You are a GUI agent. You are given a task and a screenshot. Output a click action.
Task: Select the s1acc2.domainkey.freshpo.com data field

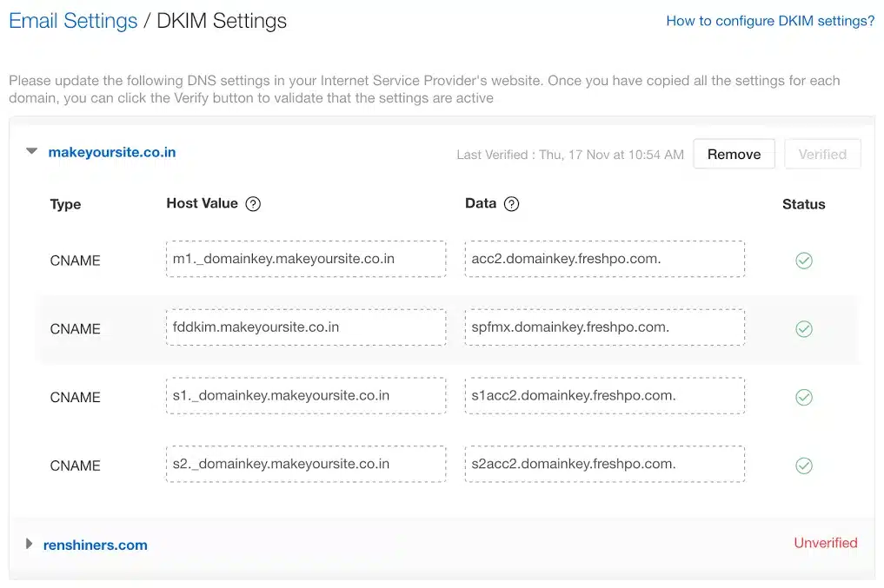click(x=604, y=395)
